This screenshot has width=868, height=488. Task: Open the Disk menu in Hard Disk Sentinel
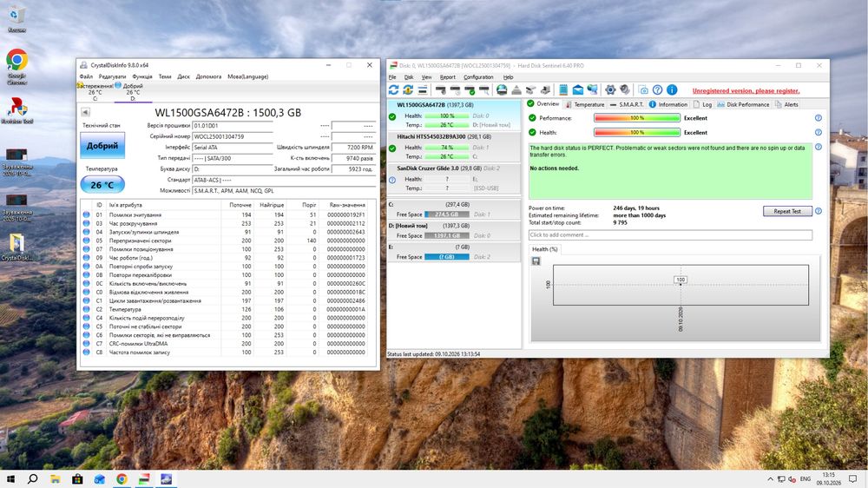pyautogui.click(x=409, y=77)
